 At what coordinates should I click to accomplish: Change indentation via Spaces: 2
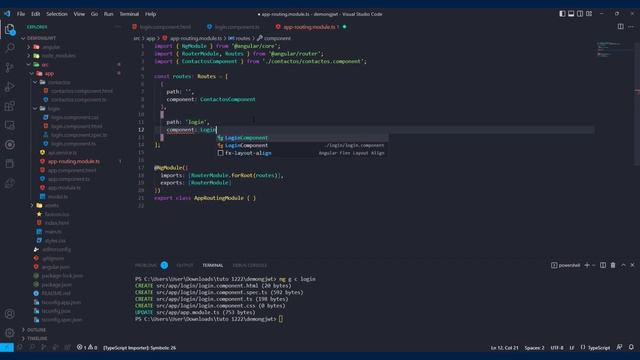point(534,348)
